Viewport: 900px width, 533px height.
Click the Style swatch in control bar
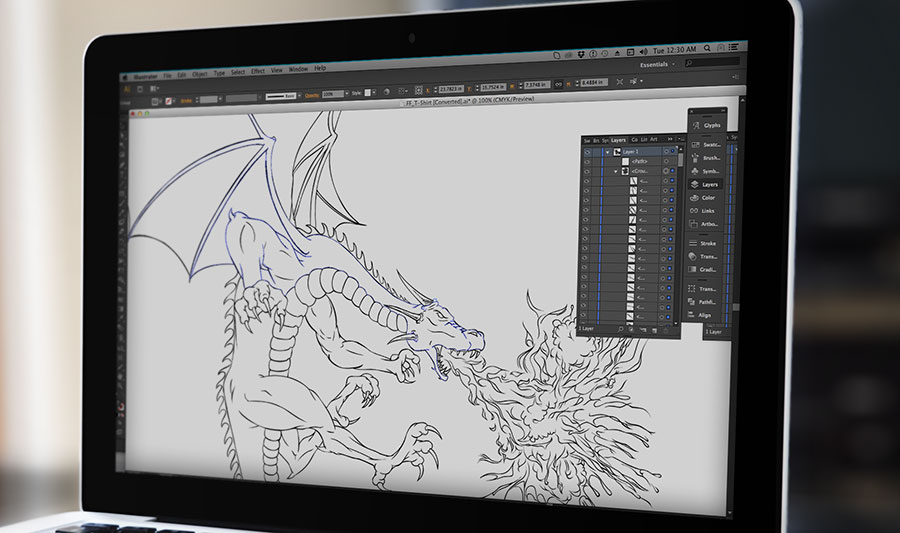pyautogui.click(x=367, y=93)
